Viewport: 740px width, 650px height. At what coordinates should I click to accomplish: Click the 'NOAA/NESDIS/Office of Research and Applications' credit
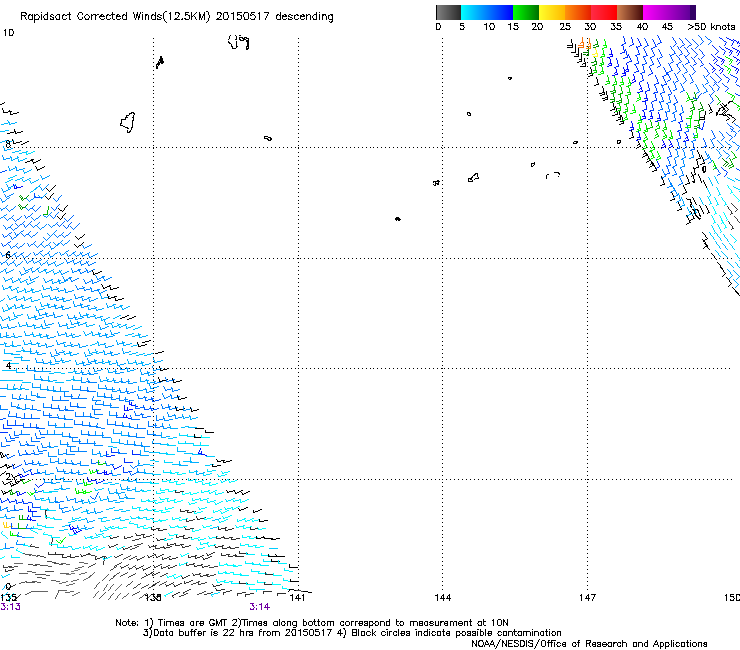click(589, 644)
